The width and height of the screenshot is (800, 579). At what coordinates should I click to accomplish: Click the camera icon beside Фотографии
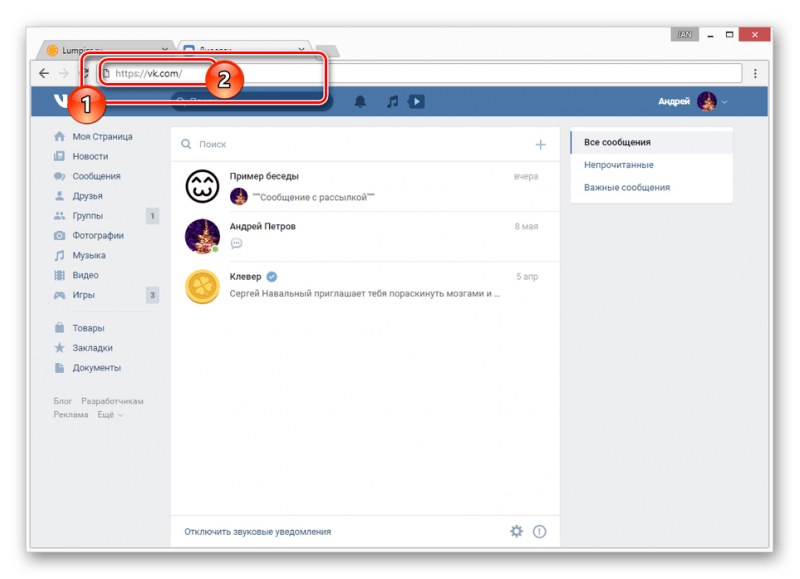click(60, 236)
